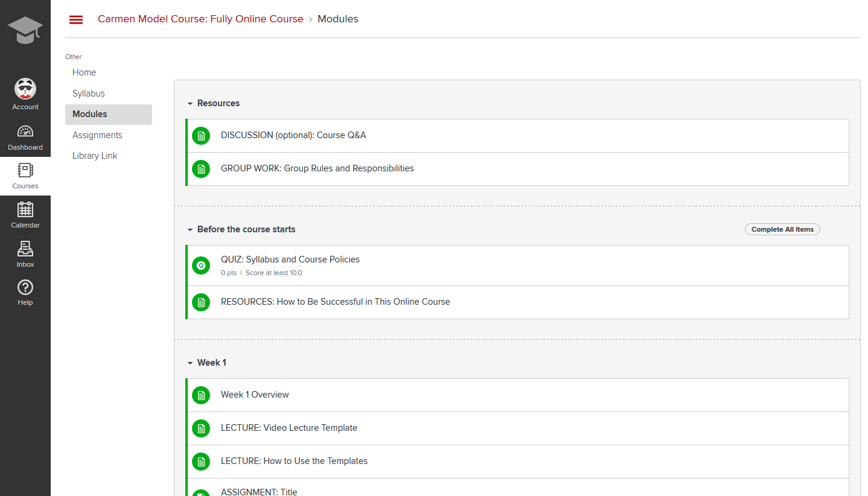Open Account via panda avatar
The image size is (868, 496).
25,95
